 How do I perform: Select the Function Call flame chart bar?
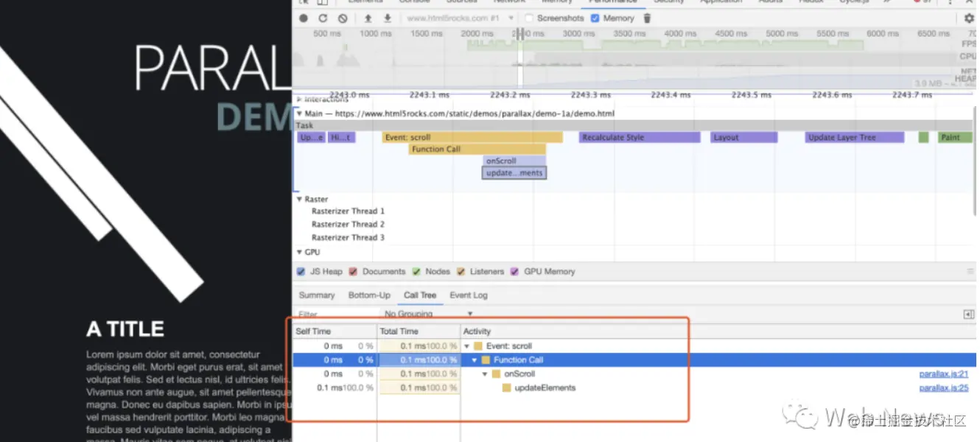tap(477, 150)
